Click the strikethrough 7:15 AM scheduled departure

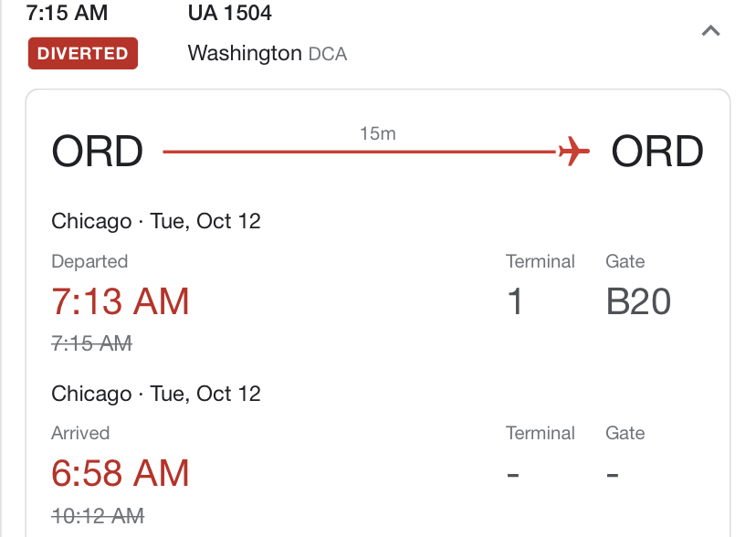tap(91, 343)
